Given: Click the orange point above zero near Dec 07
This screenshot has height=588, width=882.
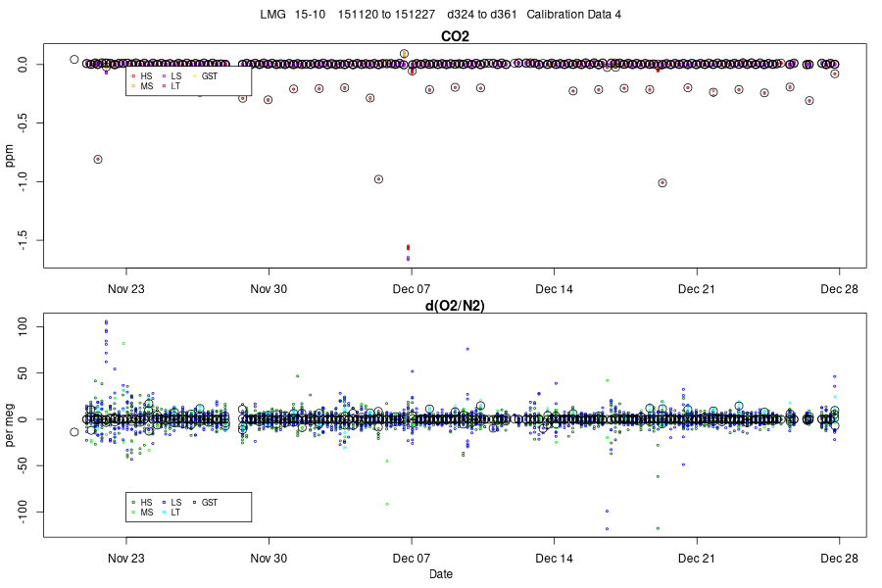Looking at the screenshot, I should [404, 54].
